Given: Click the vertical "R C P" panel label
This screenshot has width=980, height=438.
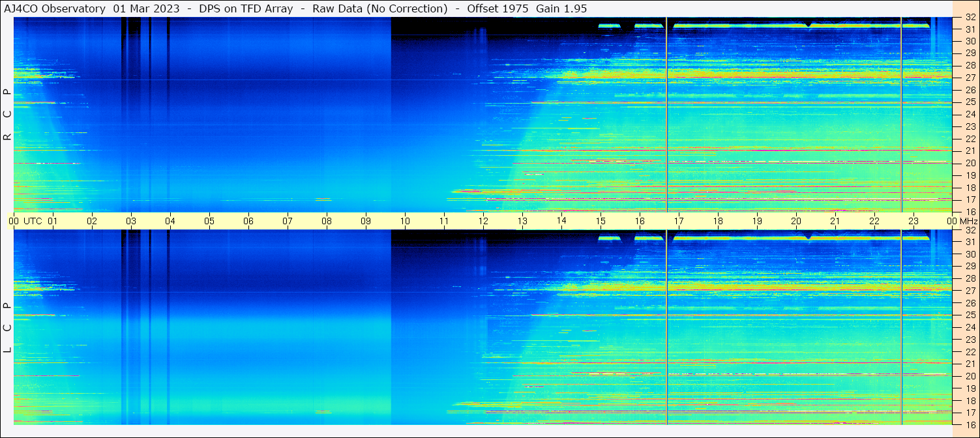Looking at the screenshot, I should [7, 114].
